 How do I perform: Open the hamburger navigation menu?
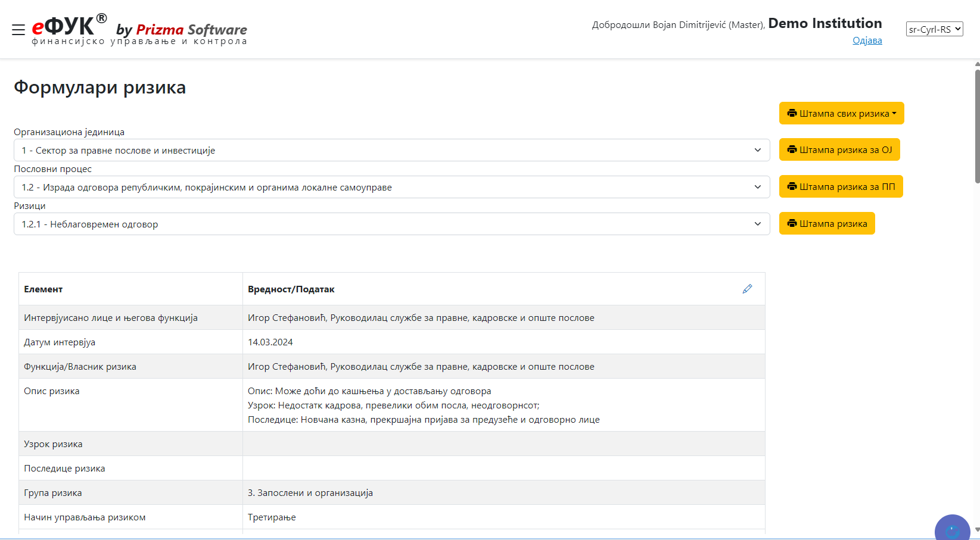pos(18,30)
